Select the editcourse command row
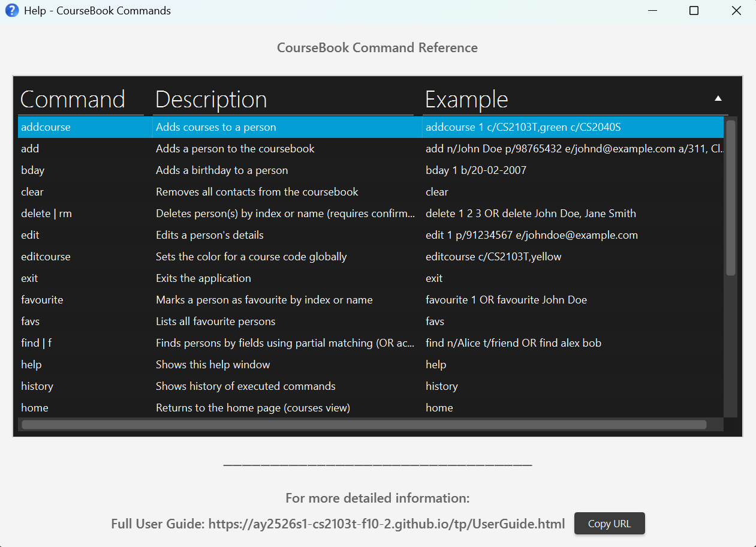The image size is (756, 547). coord(46,257)
